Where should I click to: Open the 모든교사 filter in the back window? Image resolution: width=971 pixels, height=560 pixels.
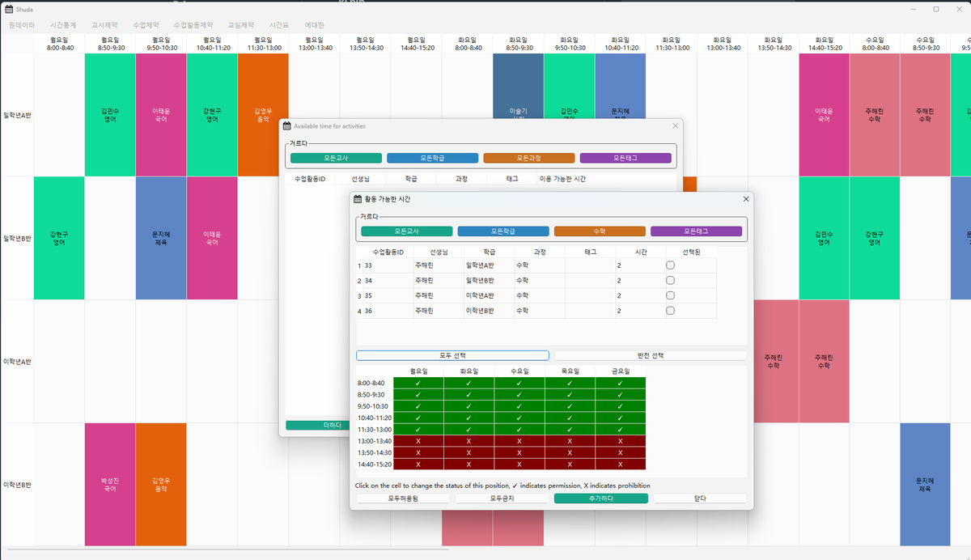pos(336,158)
